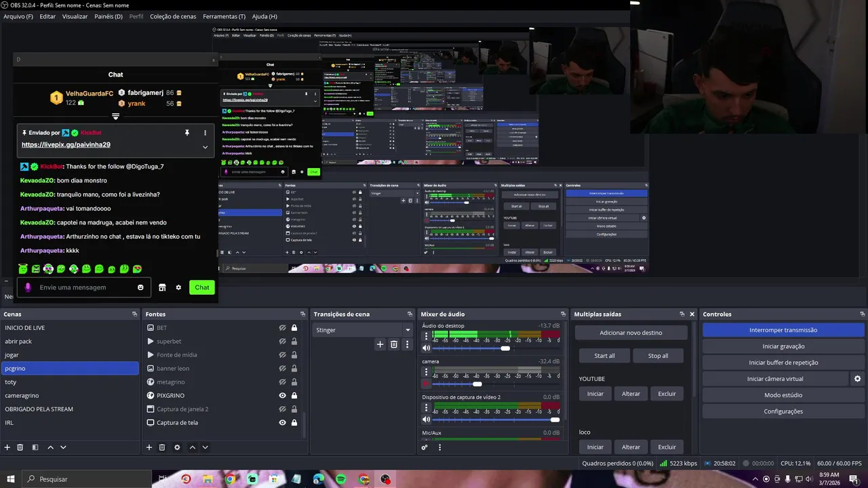Click Iniciar gravação button
Image resolution: width=868 pixels, height=488 pixels.
pos(783,346)
